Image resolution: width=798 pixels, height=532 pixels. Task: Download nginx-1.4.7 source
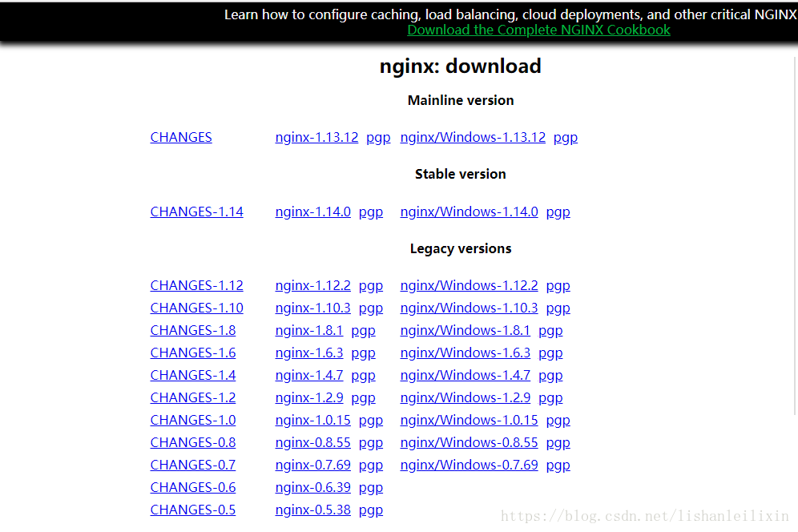coord(309,375)
